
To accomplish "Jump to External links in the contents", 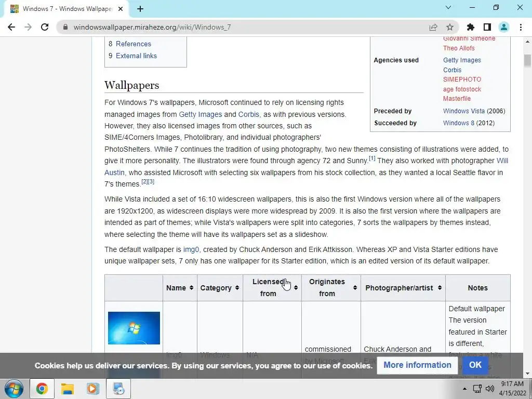I will (137, 56).
